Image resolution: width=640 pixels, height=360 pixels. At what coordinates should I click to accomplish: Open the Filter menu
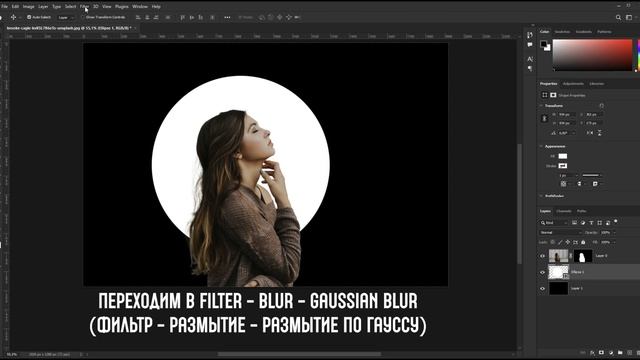(84, 7)
